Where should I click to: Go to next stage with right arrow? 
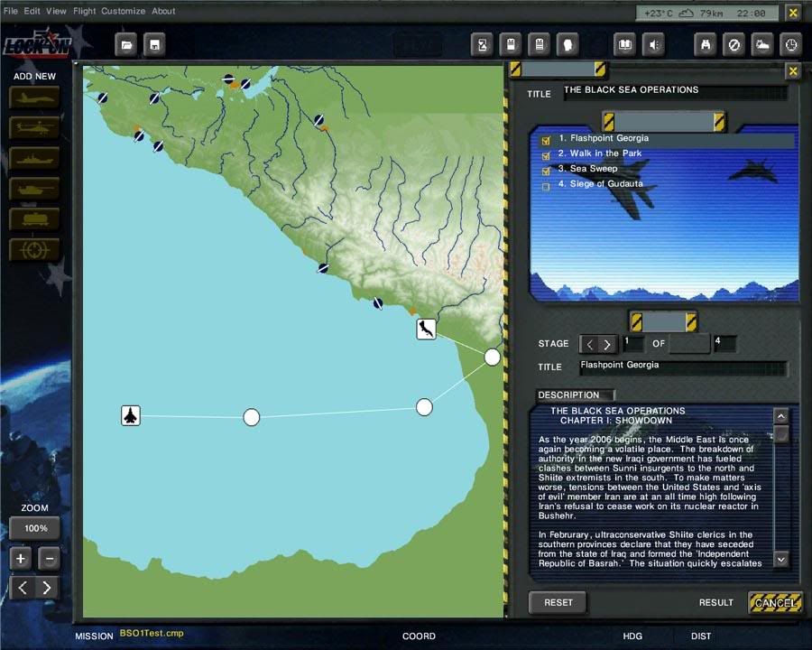[607, 345]
